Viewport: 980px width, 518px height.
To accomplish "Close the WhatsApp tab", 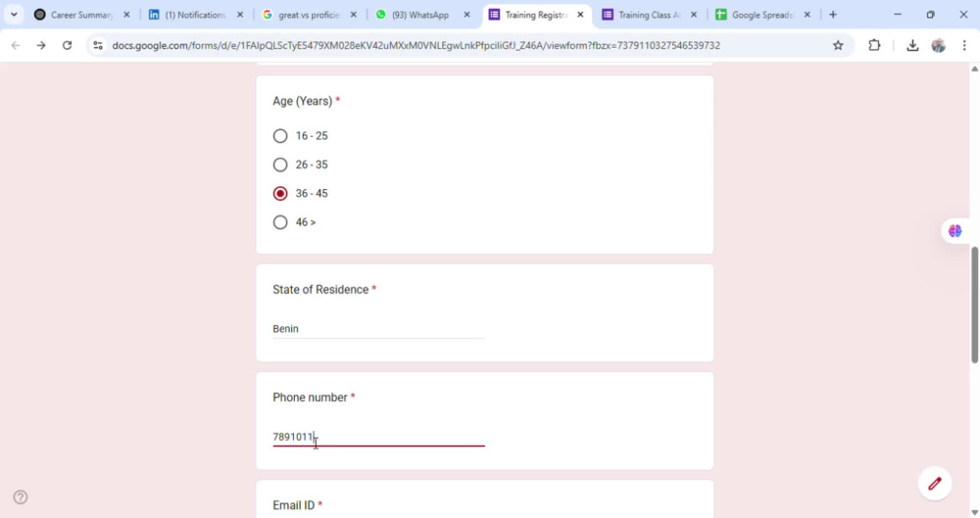I will coord(466,15).
